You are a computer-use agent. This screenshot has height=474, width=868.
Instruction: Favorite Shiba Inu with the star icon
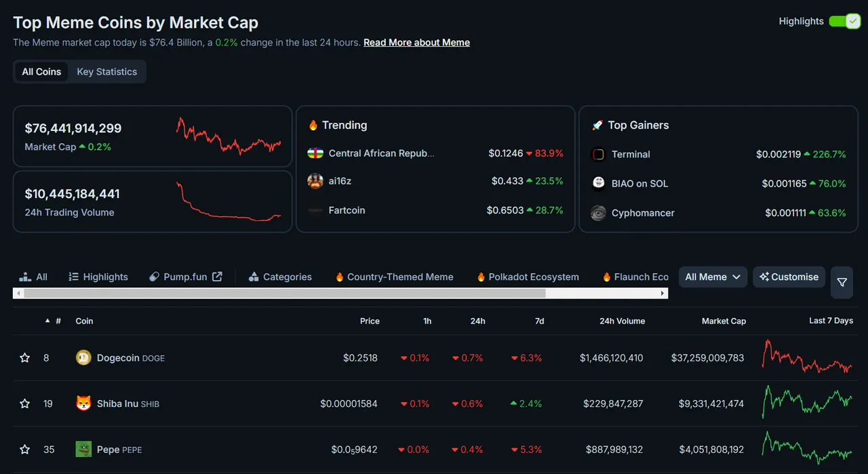[x=25, y=403]
